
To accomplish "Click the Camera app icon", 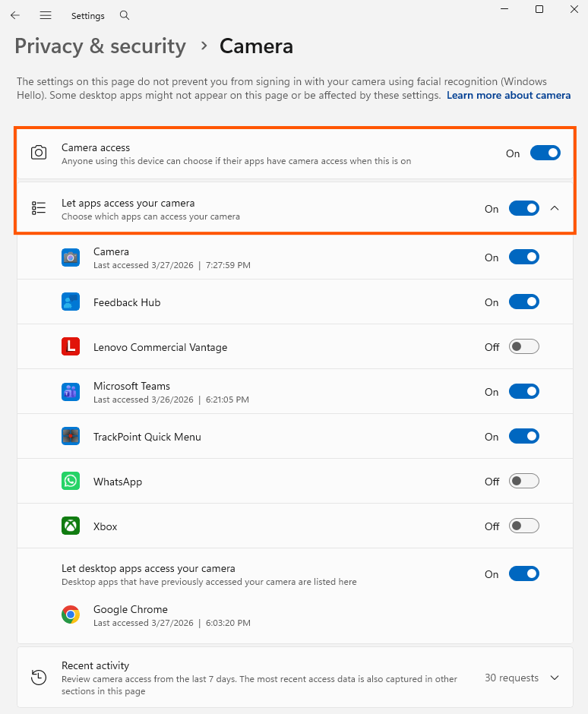I will (71, 257).
